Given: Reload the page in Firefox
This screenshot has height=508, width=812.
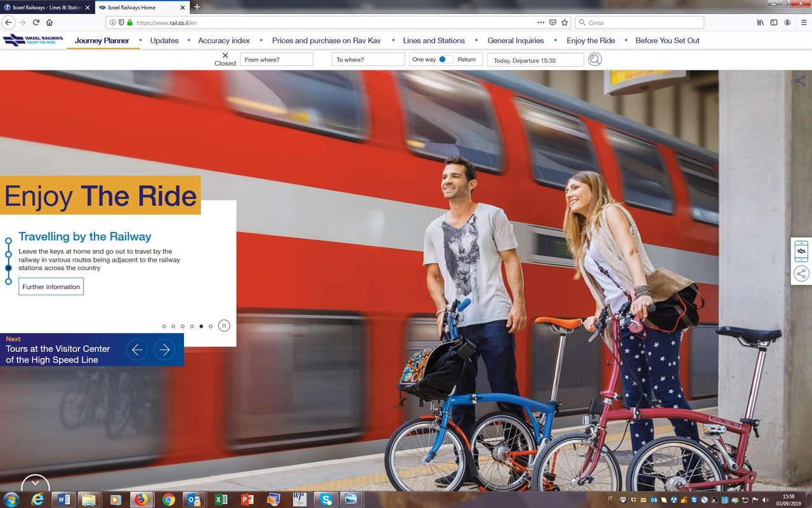Looking at the screenshot, I should coord(36,22).
